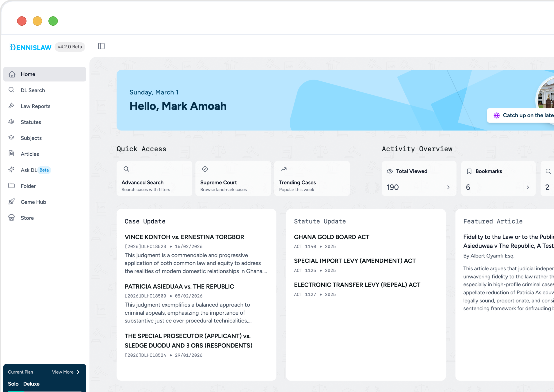554x392 pixels.
Task: Toggle the sidebar collapse control
Action: pyautogui.click(x=101, y=46)
